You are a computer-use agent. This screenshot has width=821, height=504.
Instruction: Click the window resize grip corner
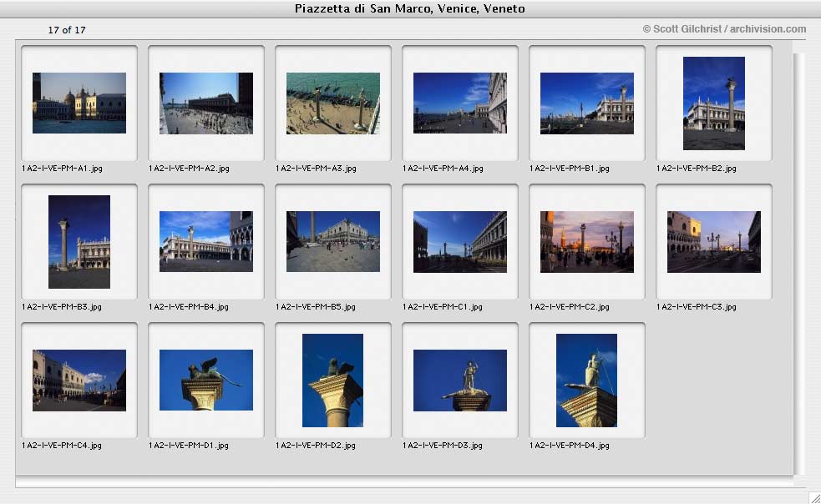click(x=814, y=497)
